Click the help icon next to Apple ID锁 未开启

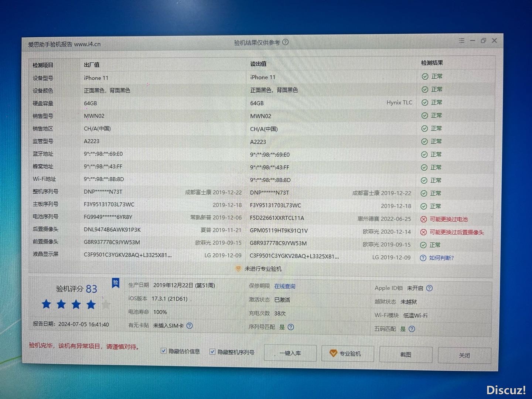429,288
